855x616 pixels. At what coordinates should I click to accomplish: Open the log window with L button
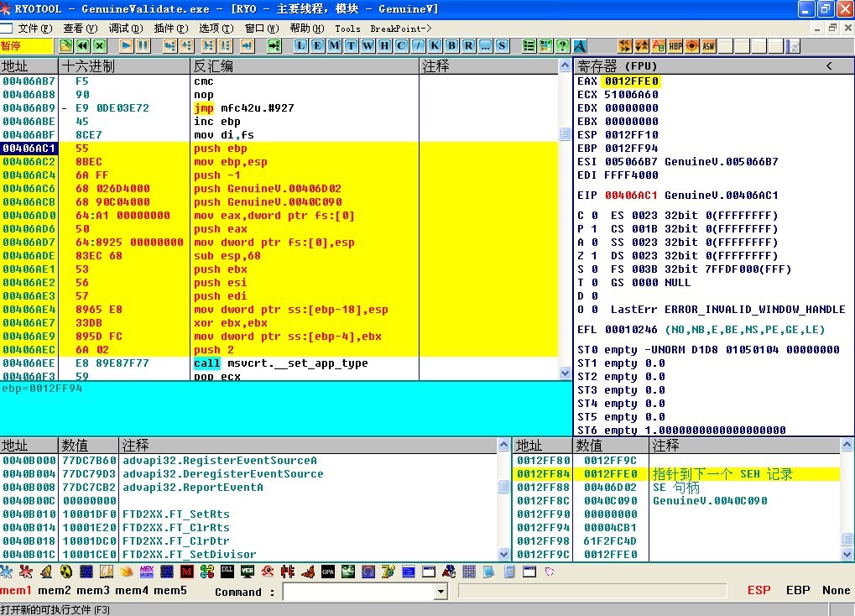[300, 46]
